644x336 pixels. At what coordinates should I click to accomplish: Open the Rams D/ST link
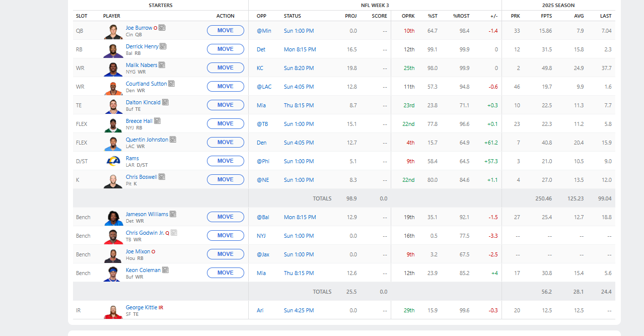pyautogui.click(x=132, y=158)
